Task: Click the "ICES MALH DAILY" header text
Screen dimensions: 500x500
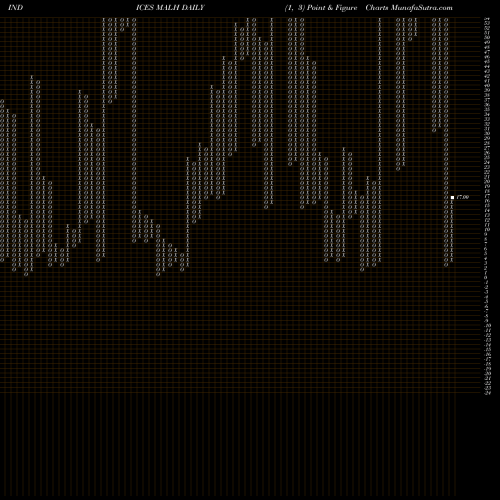Action: [x=170, y=7]
